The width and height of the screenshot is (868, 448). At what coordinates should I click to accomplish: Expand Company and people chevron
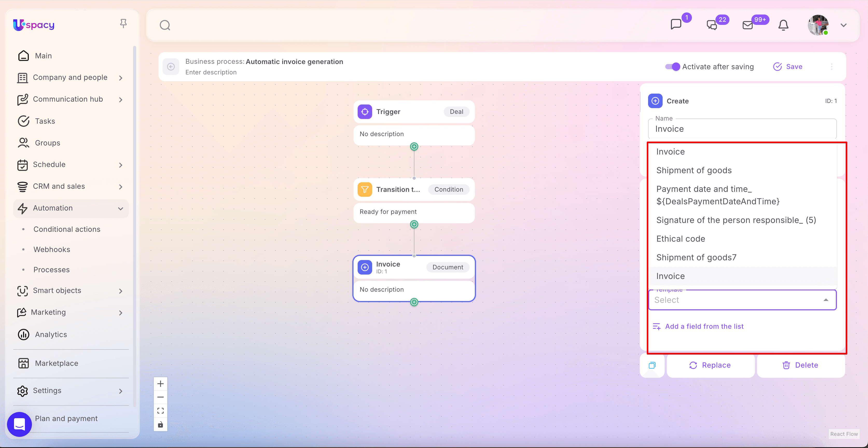[121, 78]
